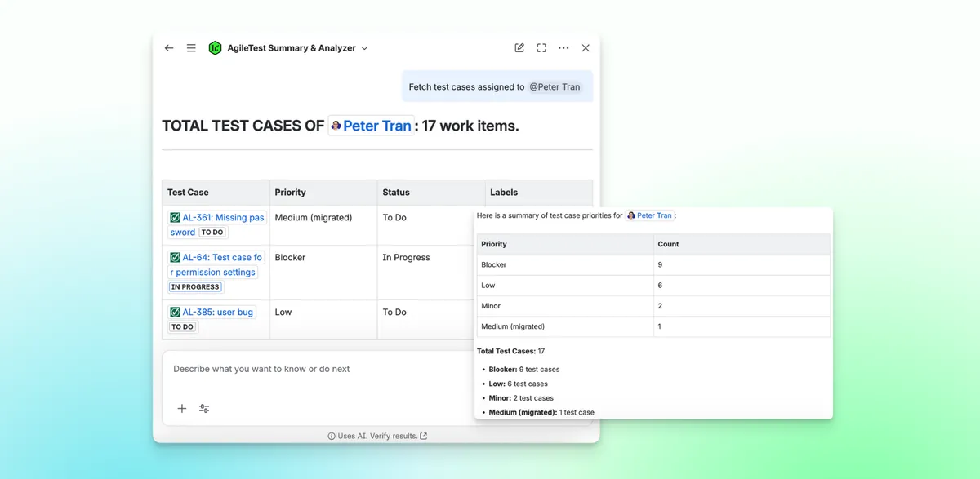Click the Minor row in the summary table
The image size is (980, 479).
pyautogui.click(x=653, y=306)
